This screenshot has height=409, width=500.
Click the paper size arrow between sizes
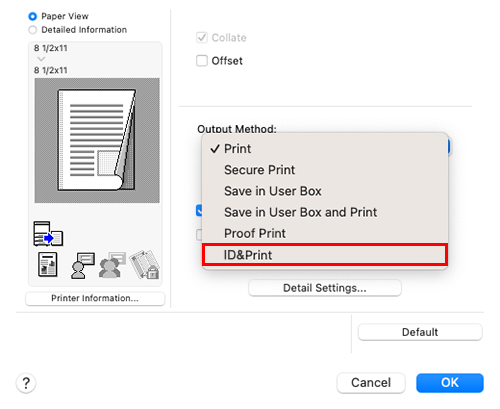[x=41, y=59]
